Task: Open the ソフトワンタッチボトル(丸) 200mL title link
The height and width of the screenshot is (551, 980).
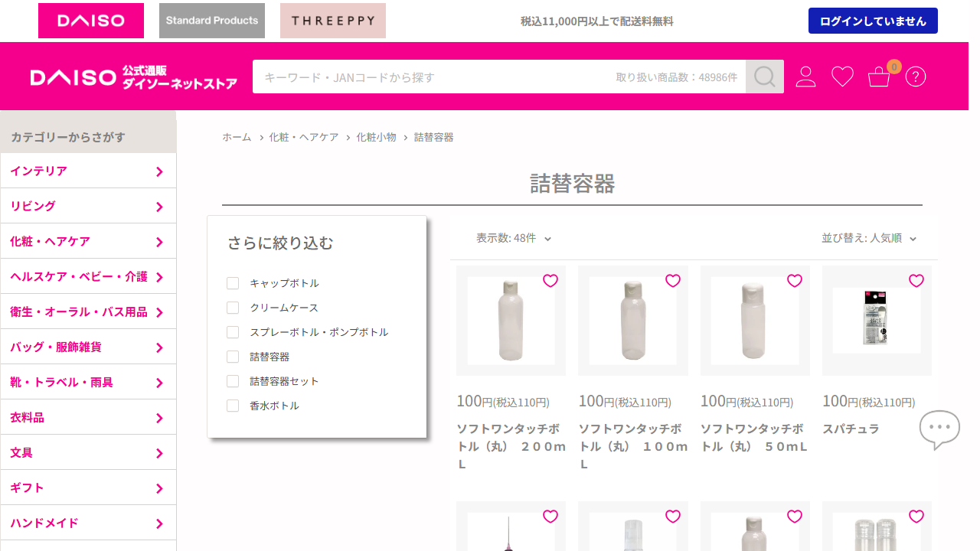Action: tap(511, 446)
